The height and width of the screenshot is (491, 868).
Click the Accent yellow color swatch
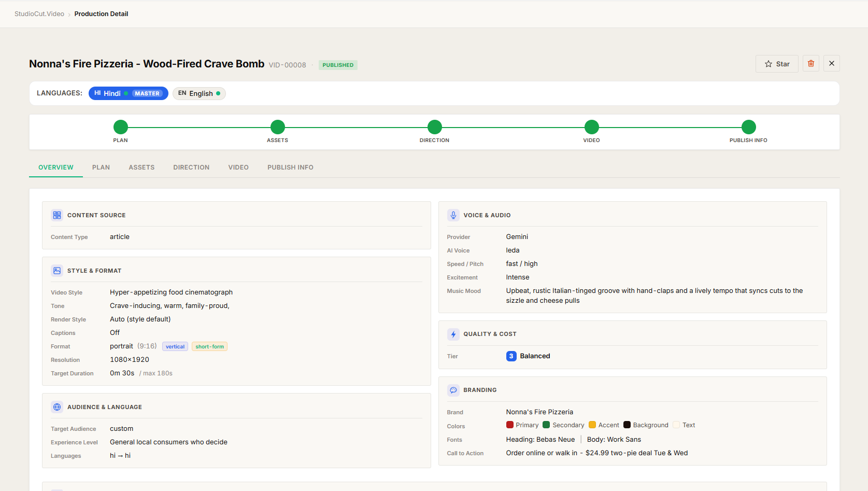point(592,425)
